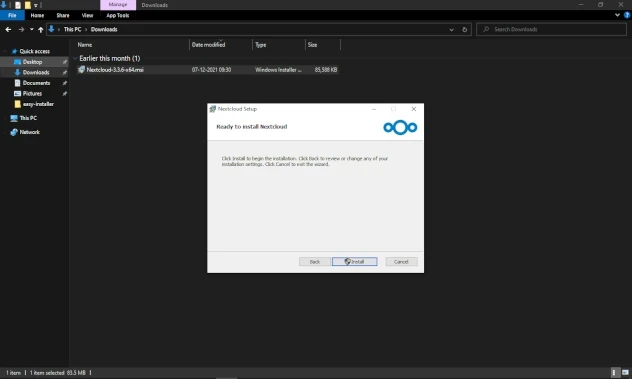This screenshot has width=632, height=379.
Task: Click the pin icon next to Desktop
Action: (x=64, y=62)
